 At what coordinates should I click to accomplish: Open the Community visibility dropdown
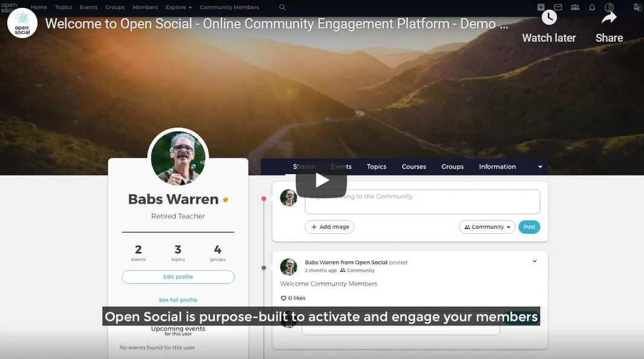click(x=486, y=227)
